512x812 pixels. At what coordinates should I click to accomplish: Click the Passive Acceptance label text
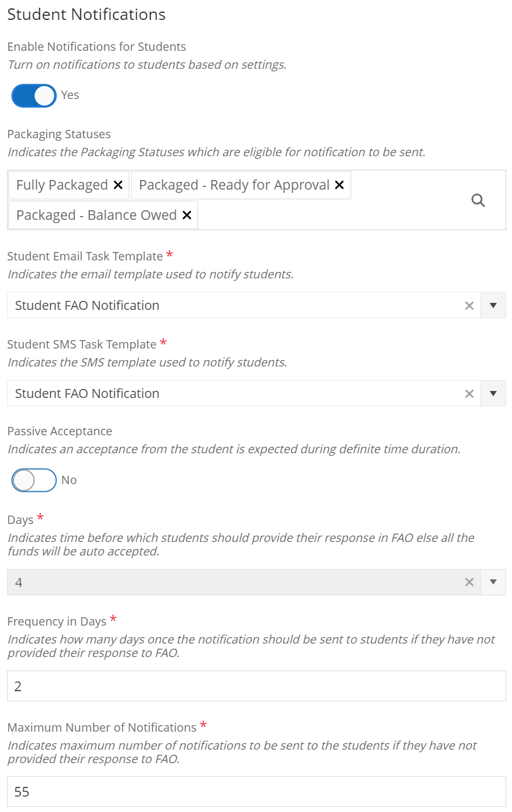pyautogui.click(x=59, y=431)
